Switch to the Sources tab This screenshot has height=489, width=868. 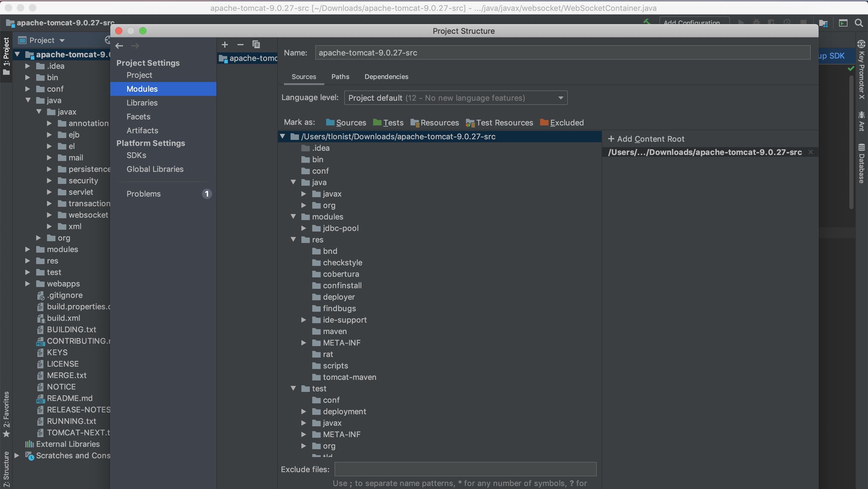click(303, 77)
